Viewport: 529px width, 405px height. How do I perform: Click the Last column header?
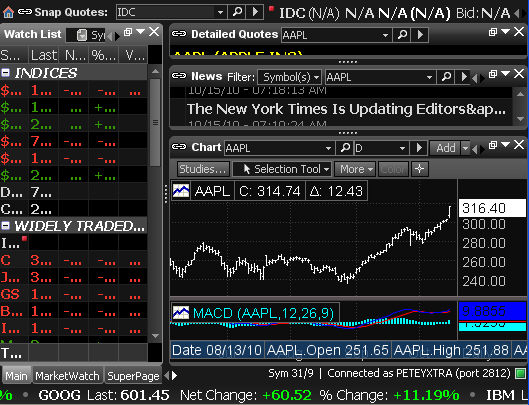pos(44,55)
